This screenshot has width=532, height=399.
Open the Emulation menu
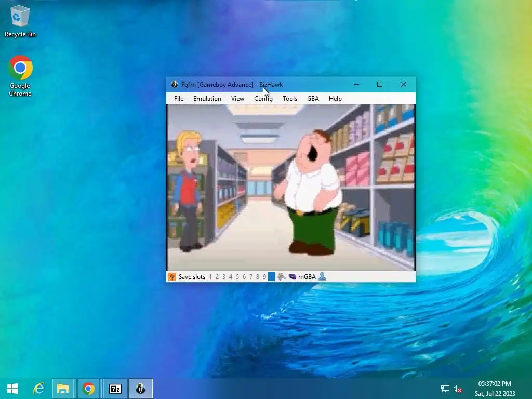(207, 99)
